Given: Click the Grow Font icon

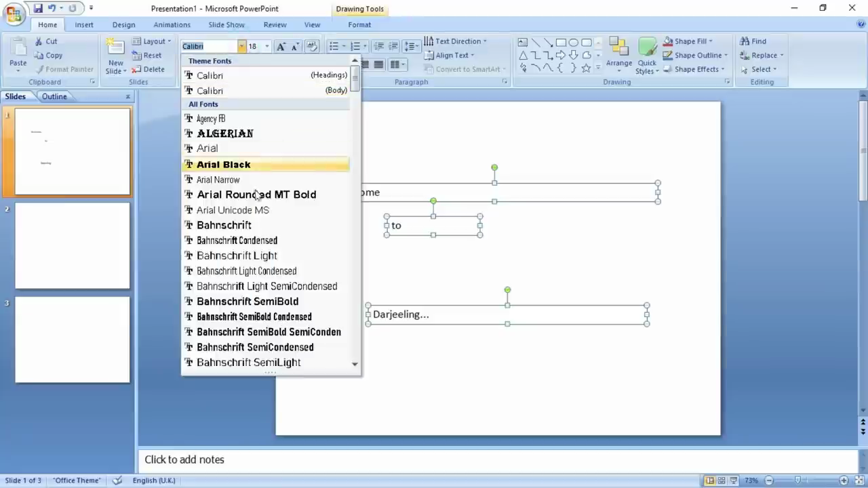Looking at the screenshot, I should pyautogui.click(x=281, y=46).
